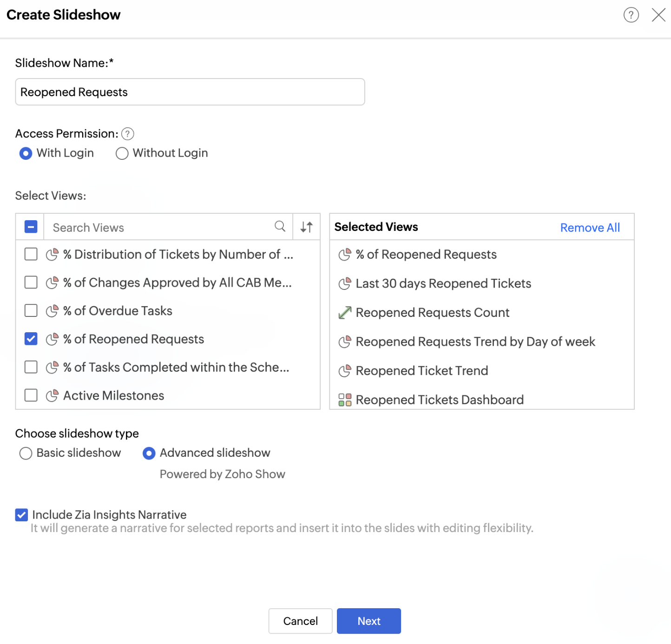This screenshot has height=644, width=671.
Task: Select the Without Login radio option
Action: coord(122,153)
